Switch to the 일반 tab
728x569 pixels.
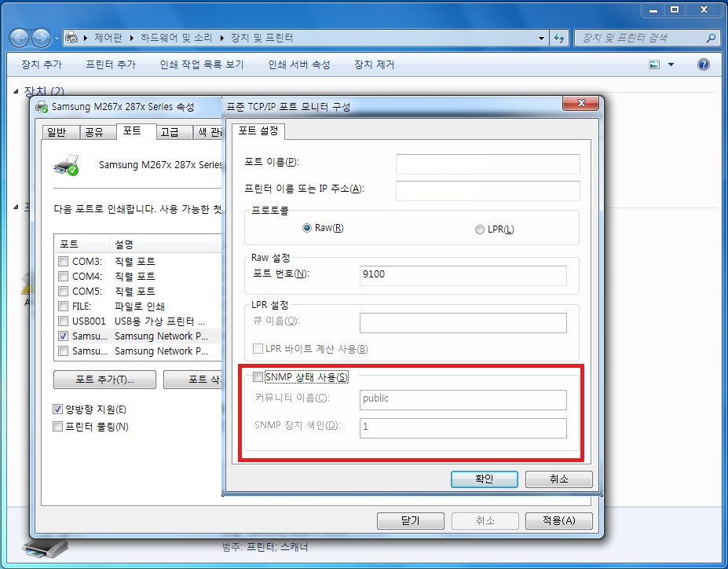pyautogui.click(x=60, y=132)
